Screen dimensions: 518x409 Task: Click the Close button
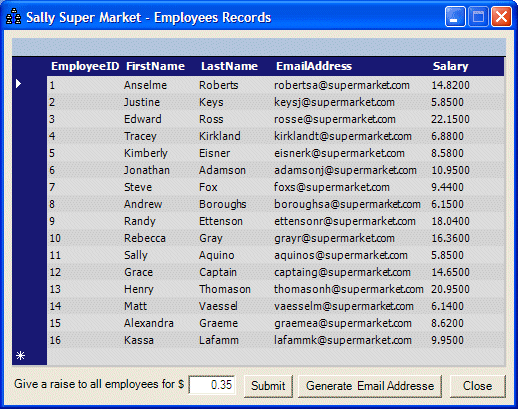point(477,386)
